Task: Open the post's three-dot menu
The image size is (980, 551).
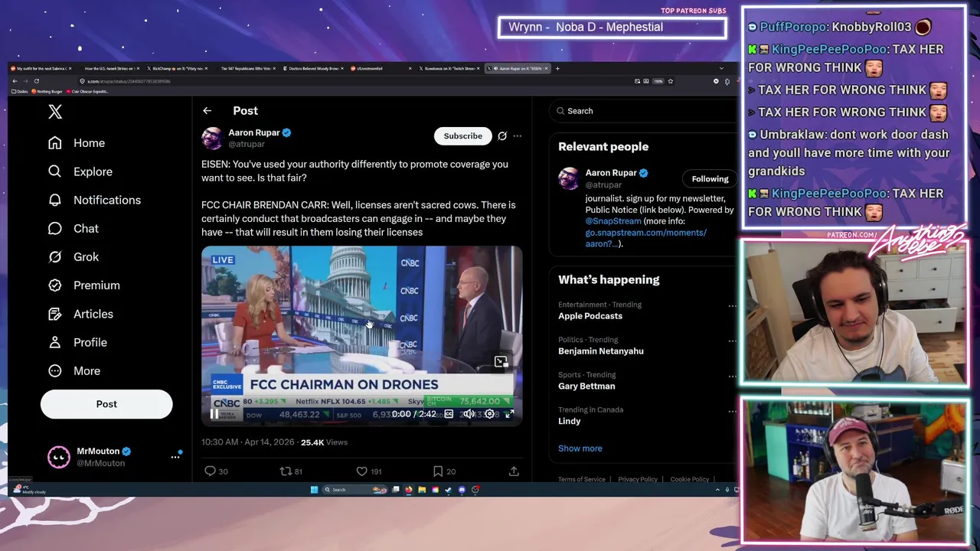Action: pyautogui.click(x=518, y=136)
